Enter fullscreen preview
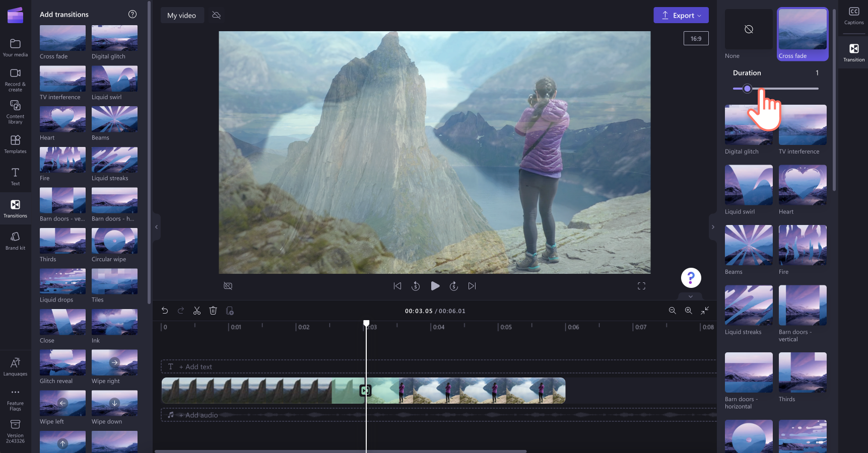The height and width of the screenshot is (453, 868). click(x=641, y=286)
